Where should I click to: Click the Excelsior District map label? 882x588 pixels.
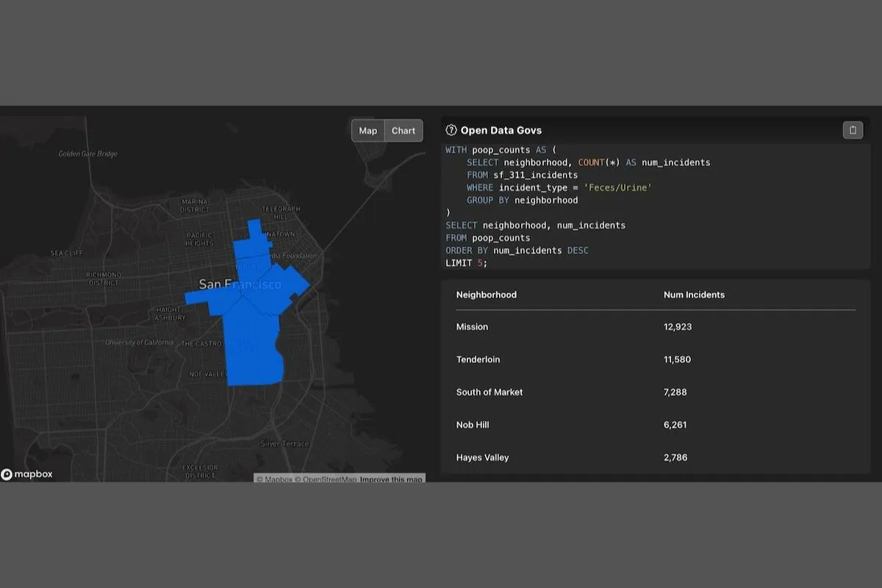coord(200,471)
